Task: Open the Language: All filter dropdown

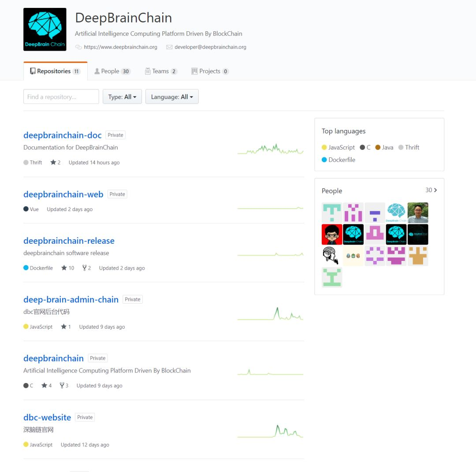Action: [x=172, y=97]
